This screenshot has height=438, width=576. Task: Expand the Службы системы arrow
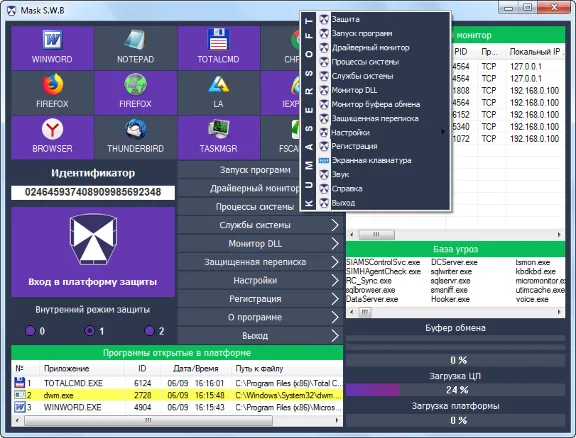334,225
